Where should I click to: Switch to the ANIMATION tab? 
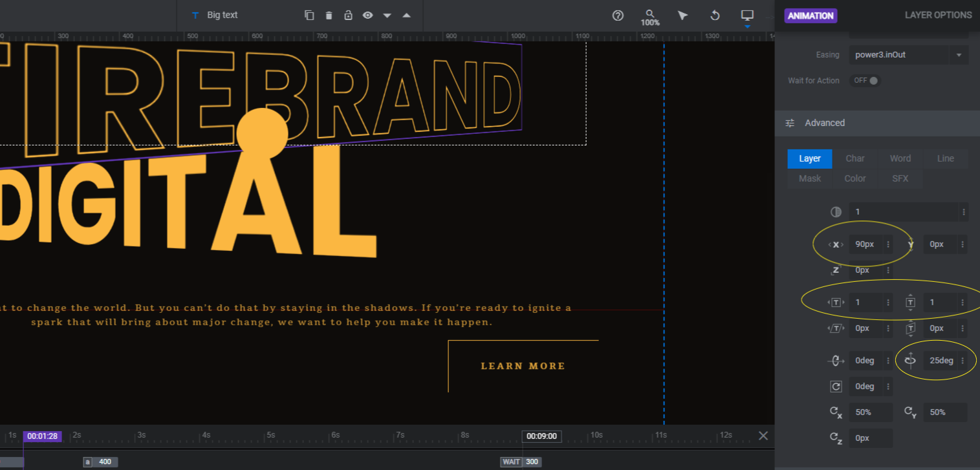point(811,16)
